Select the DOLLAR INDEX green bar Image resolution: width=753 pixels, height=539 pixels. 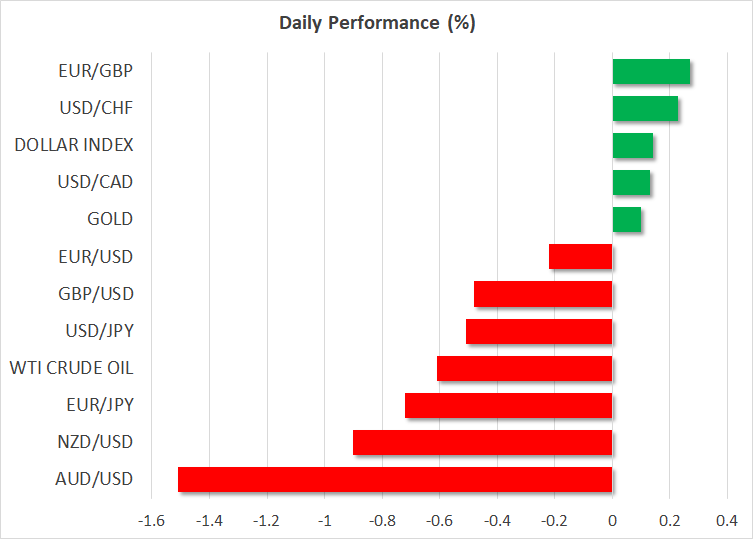tap(632, 145)
